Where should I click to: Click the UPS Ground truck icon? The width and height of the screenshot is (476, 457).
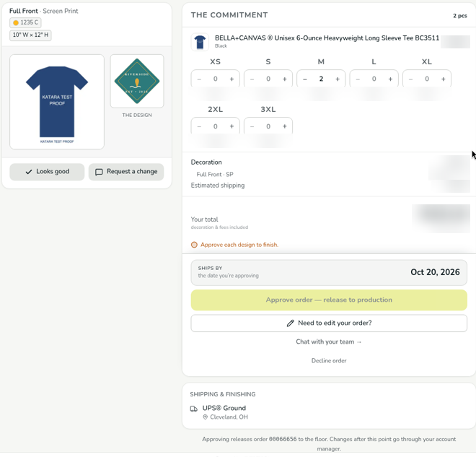(194, 409)
